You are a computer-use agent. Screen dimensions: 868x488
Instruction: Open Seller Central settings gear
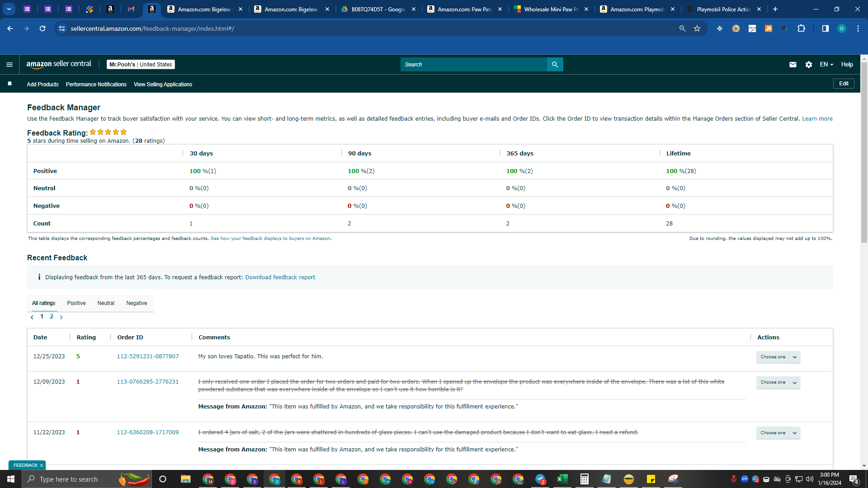tap(809, 65)
